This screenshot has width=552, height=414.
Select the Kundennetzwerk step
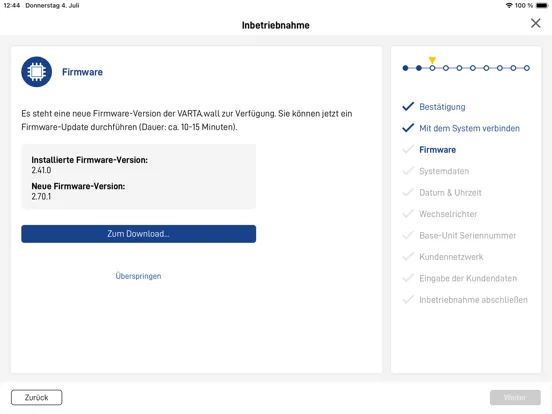pos(451,257)
